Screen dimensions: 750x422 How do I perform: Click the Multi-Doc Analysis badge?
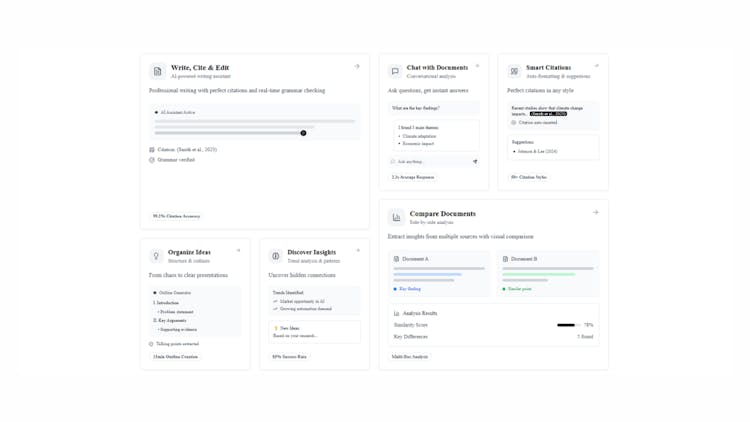point(410,357)
